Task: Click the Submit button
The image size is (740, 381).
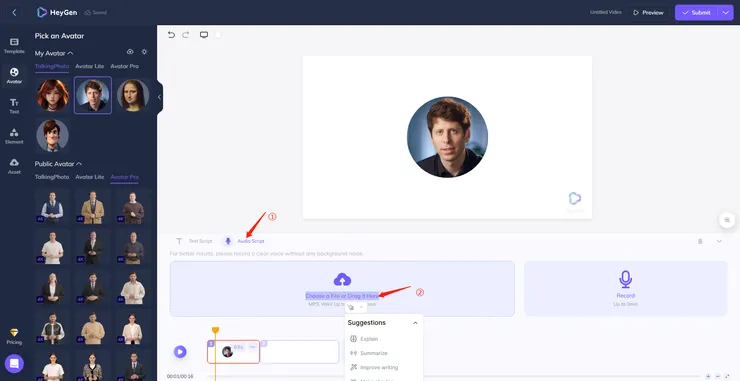Action: coord(697,13)
